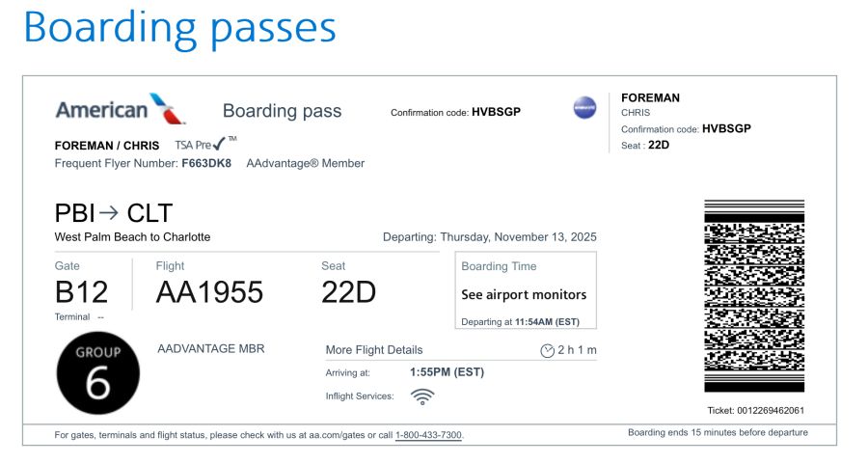The image size is (868, 464).
Task: Click the 1-800-433-7300 phone number link
Action: [x=428, y=435]
